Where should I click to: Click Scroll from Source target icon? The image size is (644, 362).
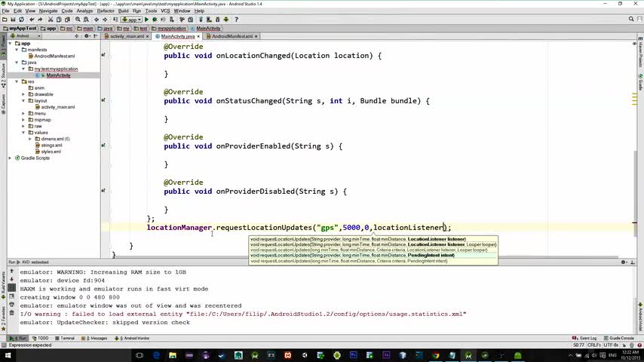point(76,36)
